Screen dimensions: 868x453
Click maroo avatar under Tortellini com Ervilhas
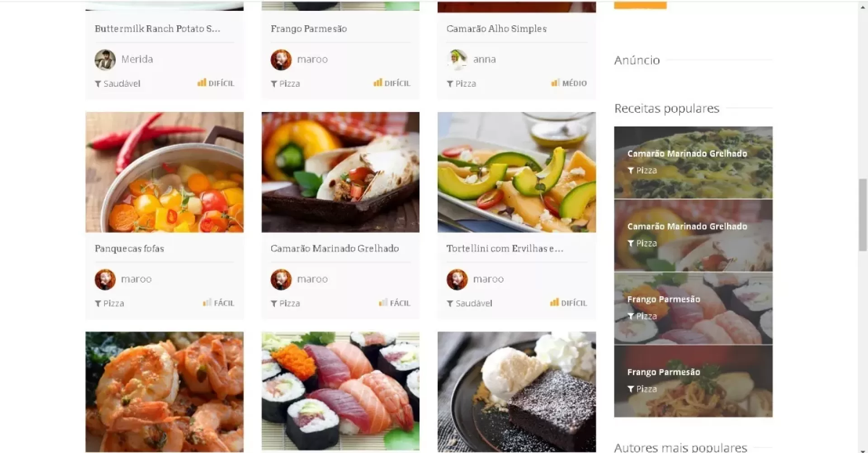coord(457,280)
